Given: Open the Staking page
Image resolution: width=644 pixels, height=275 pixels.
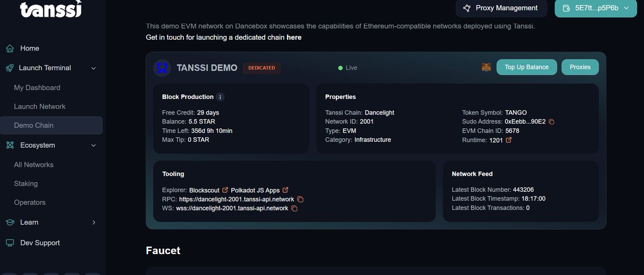Looking at the screenshot, I should (26, 184).
